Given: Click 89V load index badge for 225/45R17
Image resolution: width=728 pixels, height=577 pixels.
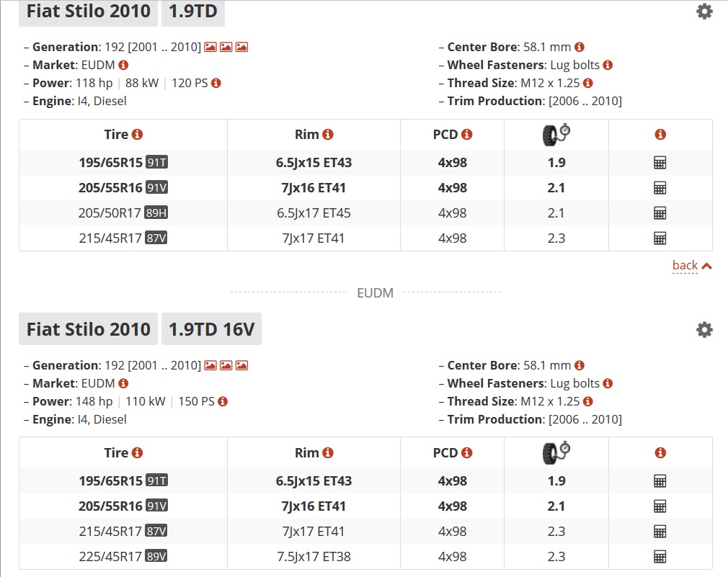Looking at the screenshot, I should [x=156, y=557].
